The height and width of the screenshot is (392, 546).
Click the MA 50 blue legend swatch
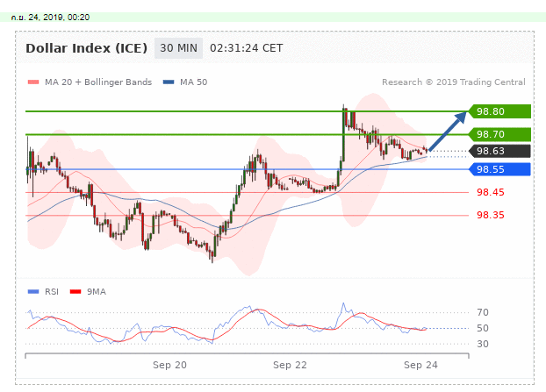pyautogui.click(x=169, y=82)
